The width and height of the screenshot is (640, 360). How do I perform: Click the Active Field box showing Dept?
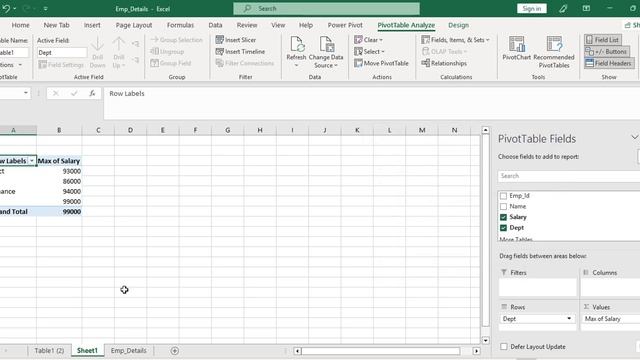[x=62, y=53]
